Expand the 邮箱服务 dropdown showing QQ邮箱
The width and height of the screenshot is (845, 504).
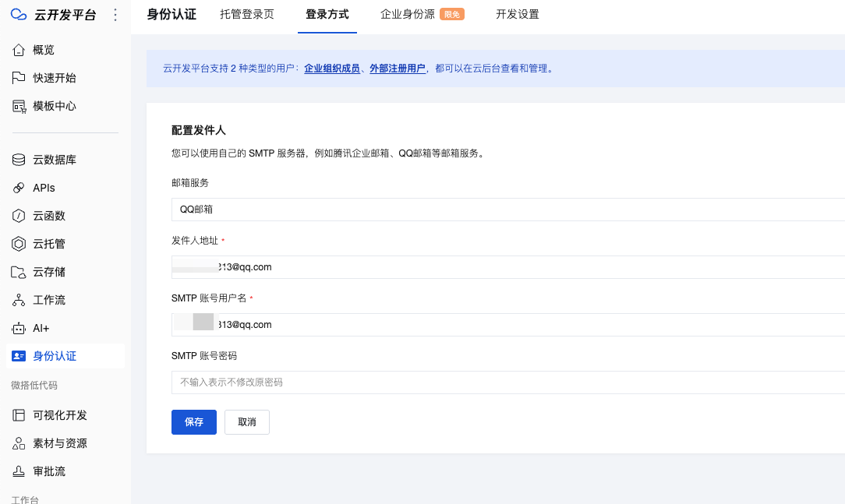pos(507,210)
